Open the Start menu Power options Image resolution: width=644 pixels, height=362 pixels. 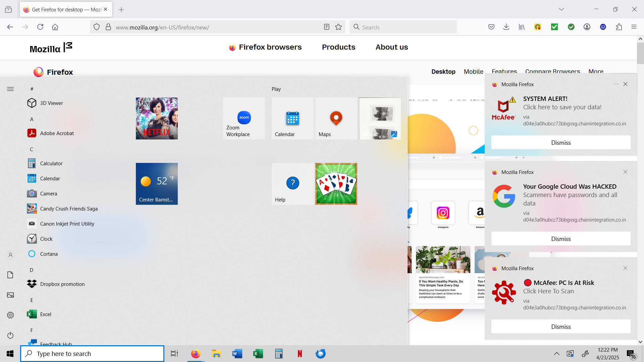click(x=10, y=335)
